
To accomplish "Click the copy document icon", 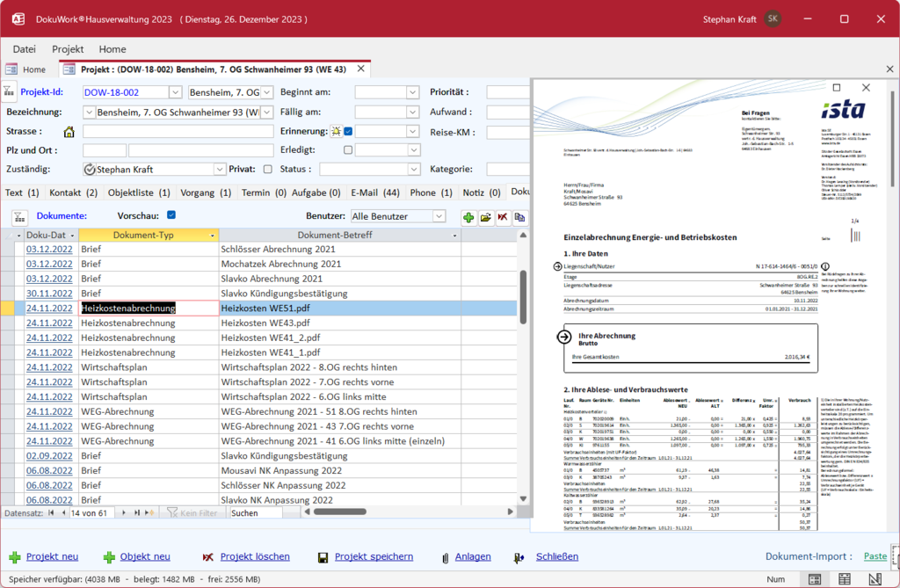I will pos(519,217).
